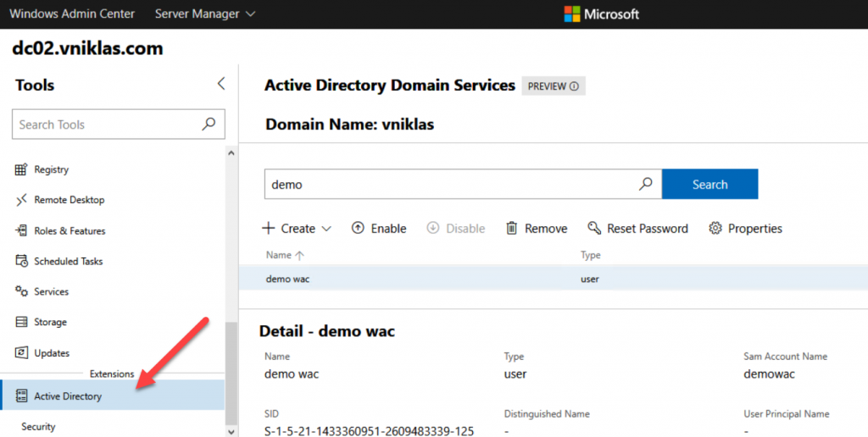Click the PREVIEW badge
The image size is (868, 437).
(x=553, y=86)
